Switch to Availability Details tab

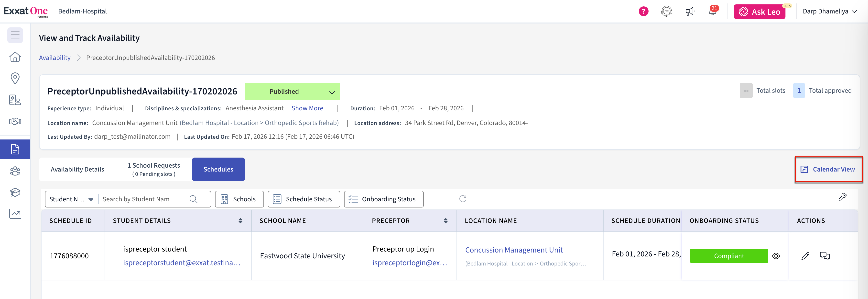click(x=77, y=169)
